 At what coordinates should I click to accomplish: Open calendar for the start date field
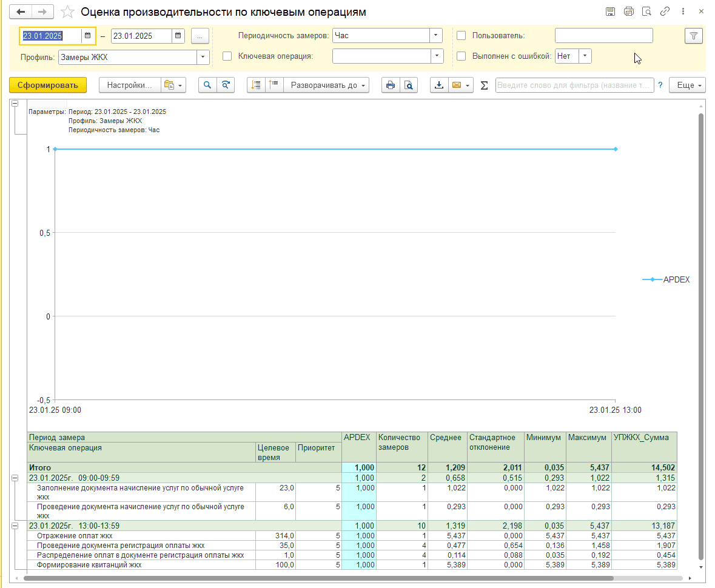point(87,36)
